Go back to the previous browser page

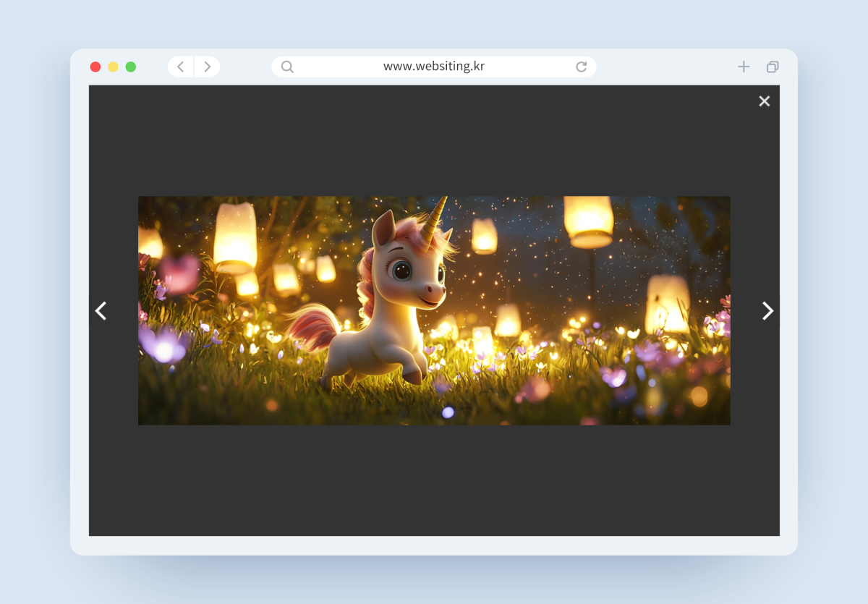pyautogui.click(x=181, y=67)
